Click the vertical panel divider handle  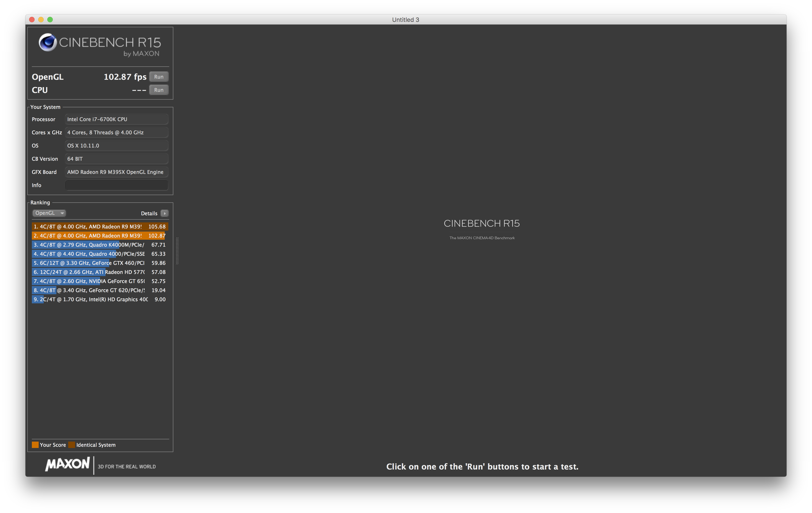coord(177,251)
